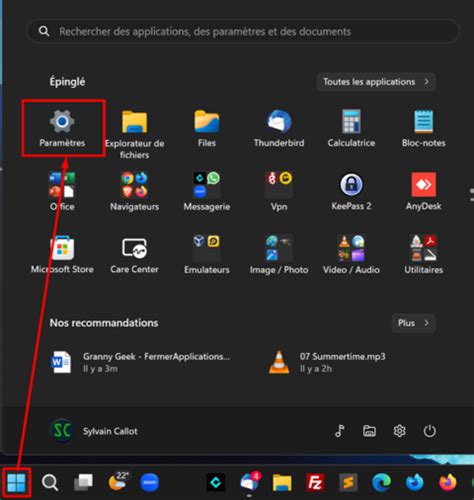
Task: Open the File Explorer shortcut beside power button
Action: point(369,431)
